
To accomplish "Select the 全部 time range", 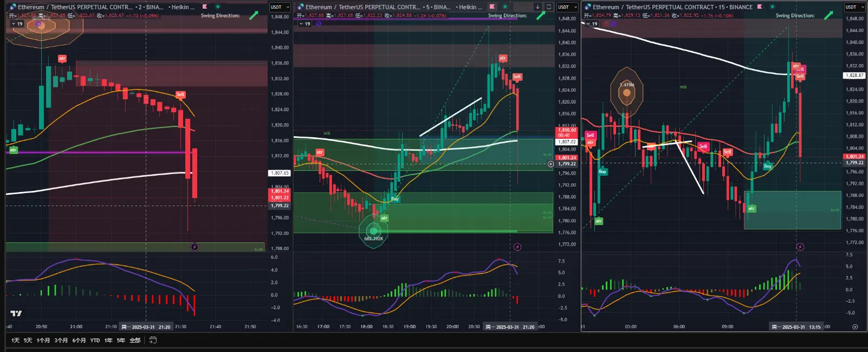I will tap(135, 341).
